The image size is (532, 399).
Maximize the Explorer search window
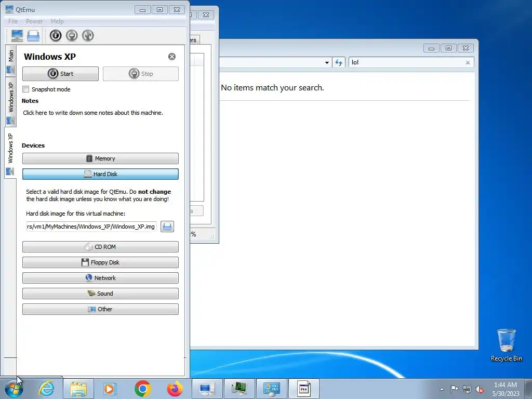pyautogui.click(x=448, y=48)
